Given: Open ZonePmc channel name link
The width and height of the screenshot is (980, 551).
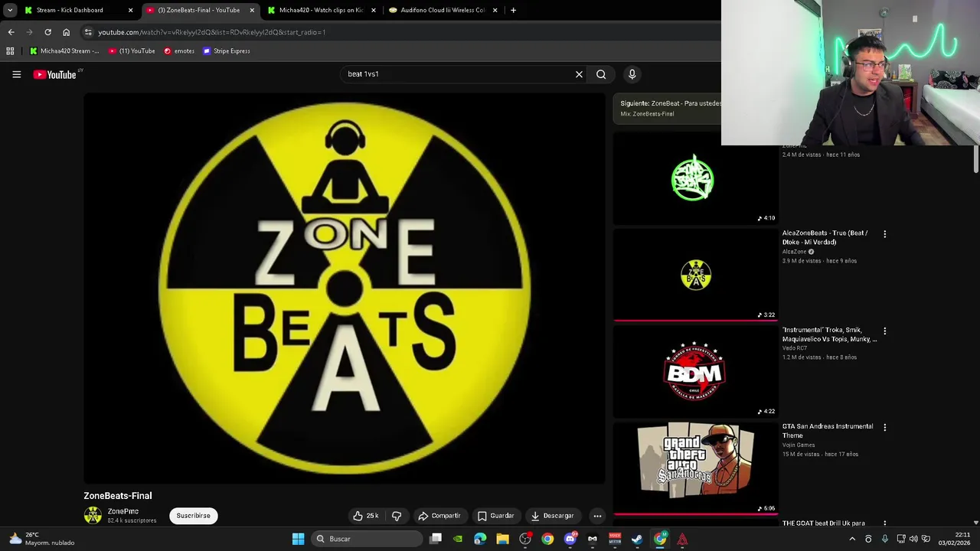Looking at the screenshot, I should click(x=123, y=511).
